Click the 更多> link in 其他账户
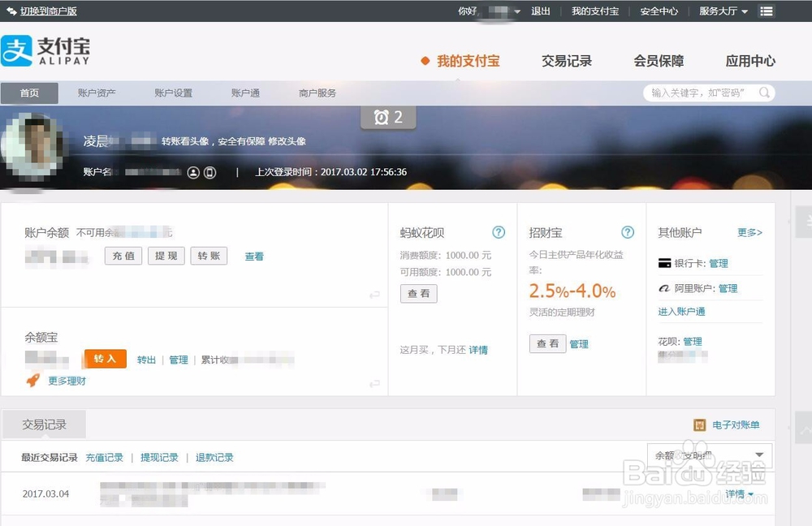This screenshot has width=812, height=526. [x=749, y=232]
